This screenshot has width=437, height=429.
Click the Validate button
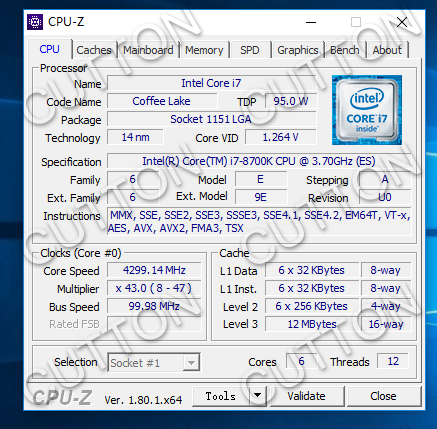coord(307,396)
